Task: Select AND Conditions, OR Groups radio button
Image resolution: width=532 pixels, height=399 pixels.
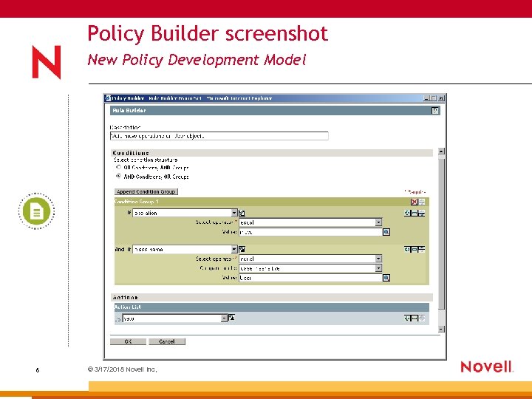Action: tap(119, 176)
